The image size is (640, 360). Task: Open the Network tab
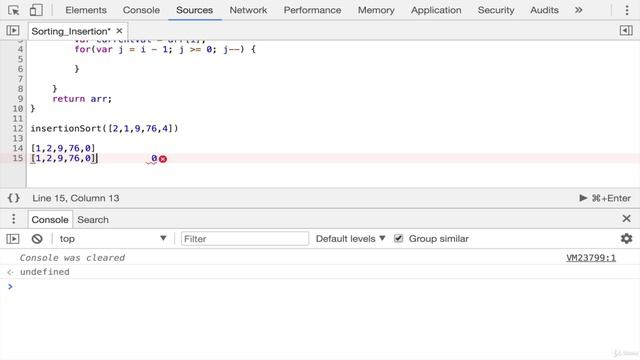(x=248, y=10)
